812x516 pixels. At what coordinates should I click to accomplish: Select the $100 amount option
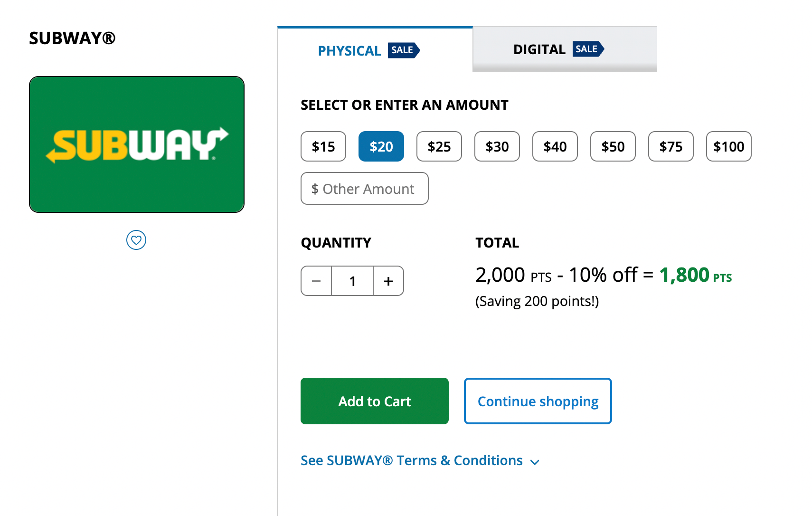click(729, 146)
